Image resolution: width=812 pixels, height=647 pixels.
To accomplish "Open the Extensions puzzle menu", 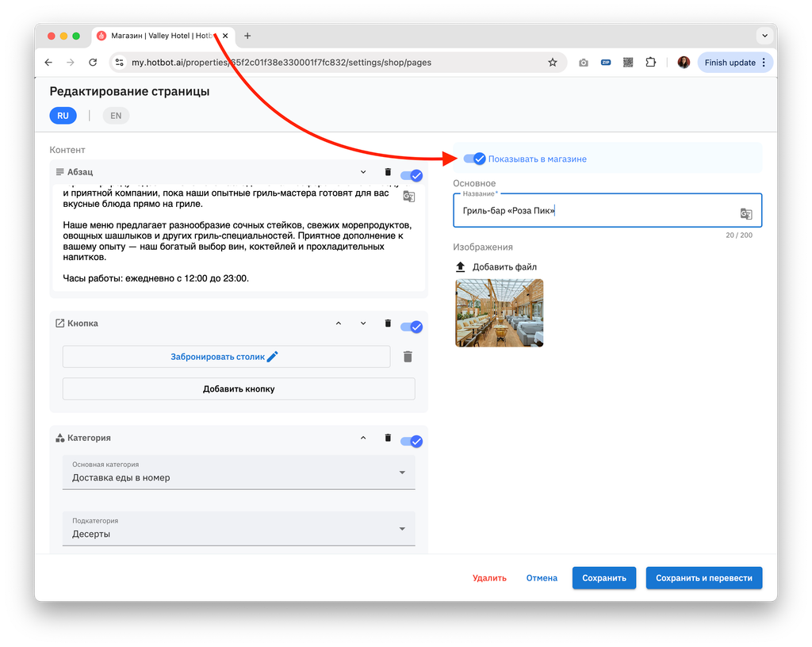I will (x=651, y=63).
